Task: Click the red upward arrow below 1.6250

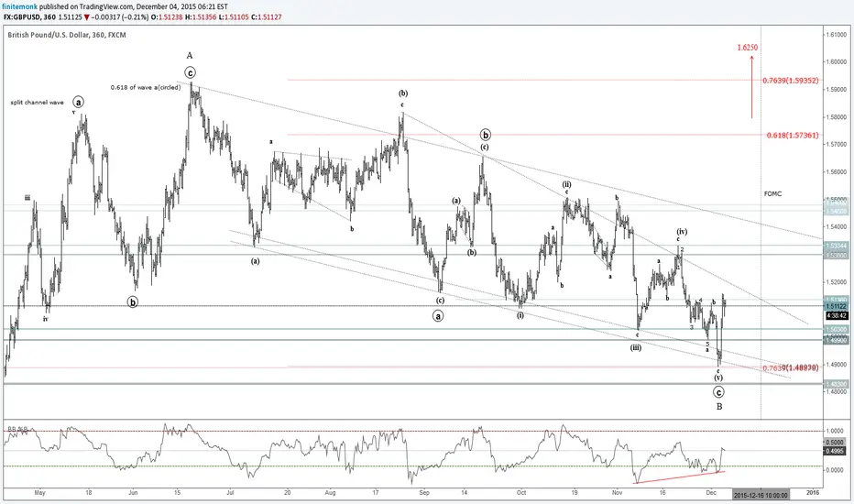Action: 751,87
